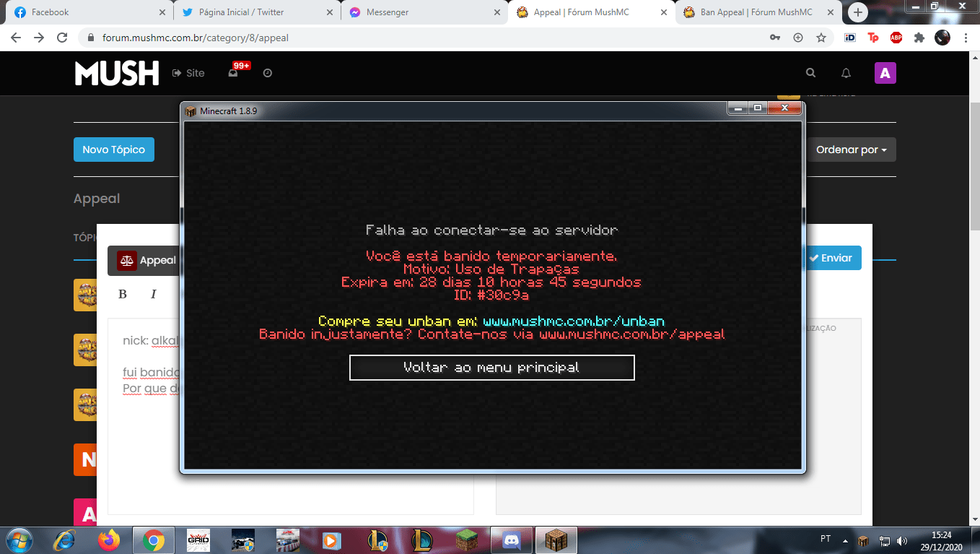
Task: Toggle italic formatting in composer
Action: tap(153, 294)
